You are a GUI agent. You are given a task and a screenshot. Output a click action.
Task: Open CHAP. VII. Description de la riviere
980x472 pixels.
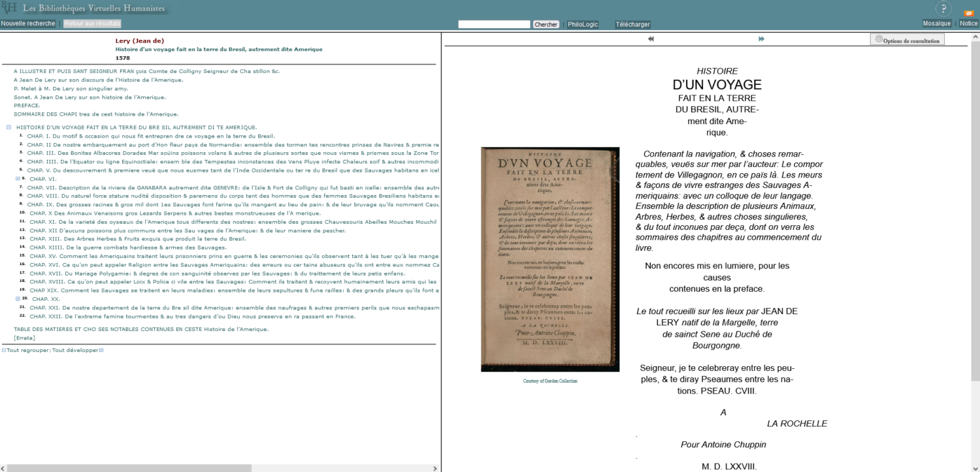233,187
